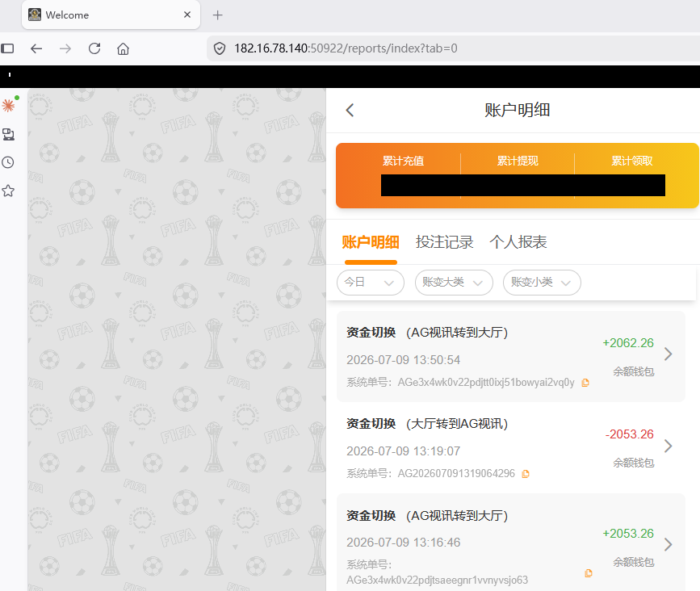The width and height of the screenshot is (700, 591).
Task: Switch to the 投注记录 tab
Action: [445, 242]
